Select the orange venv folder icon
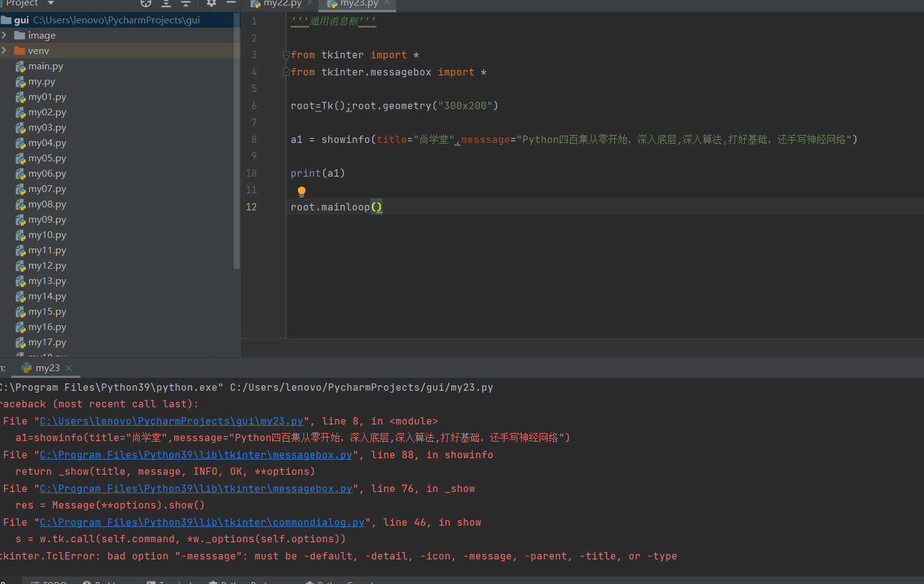The height and width of the screenshot is (584, 924). [20, 50]
